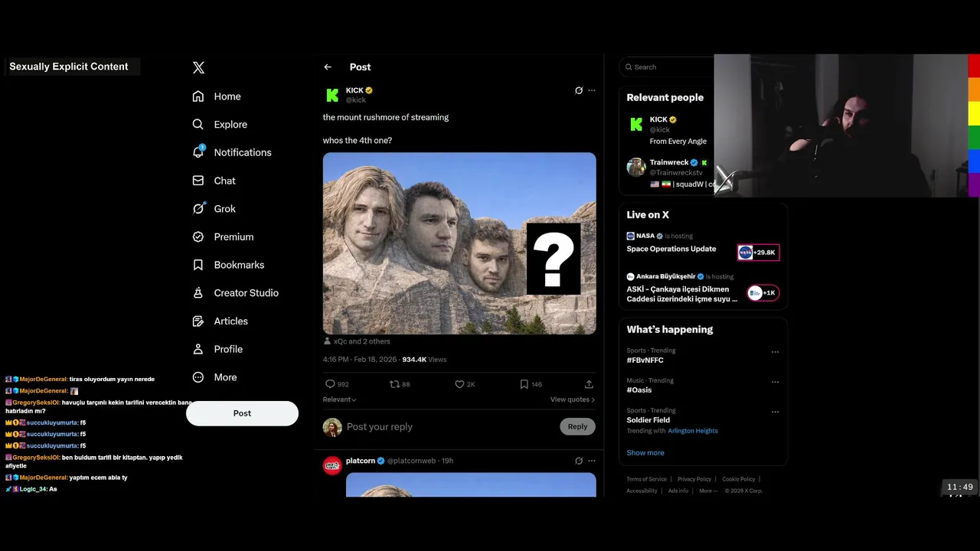980x551 pixels.
Task: Open KICK avatar on the post
Action: [332, 95]
